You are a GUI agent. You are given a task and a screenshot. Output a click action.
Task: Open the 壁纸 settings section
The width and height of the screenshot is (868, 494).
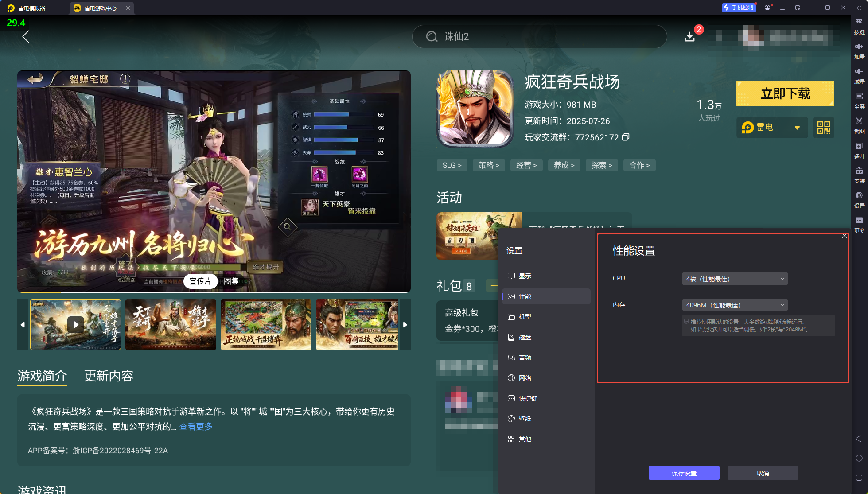546,419
